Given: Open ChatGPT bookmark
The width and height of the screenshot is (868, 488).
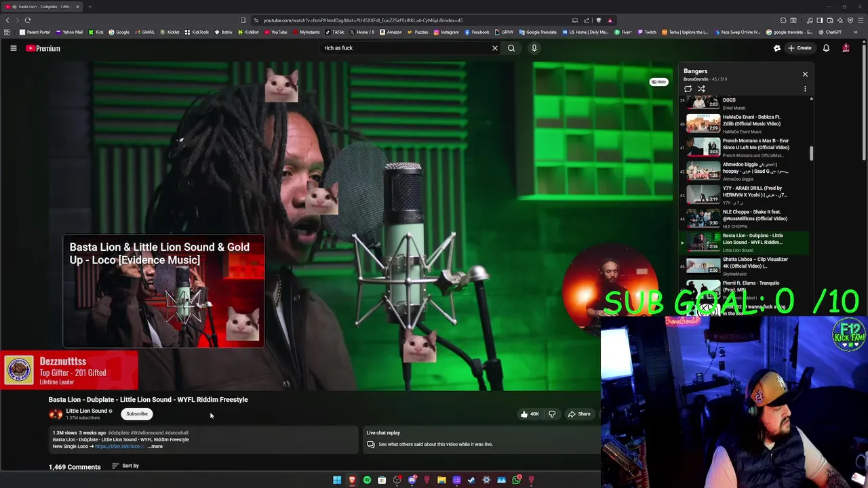Looking at the screenshot, I should click(x=830, y=32).
